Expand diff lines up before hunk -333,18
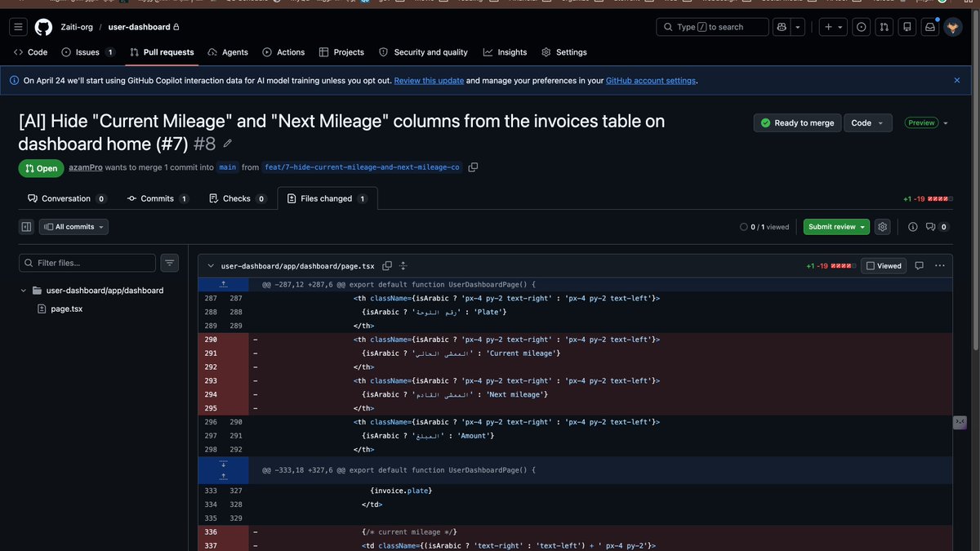The image size is (980, 551). coord(223,476)
